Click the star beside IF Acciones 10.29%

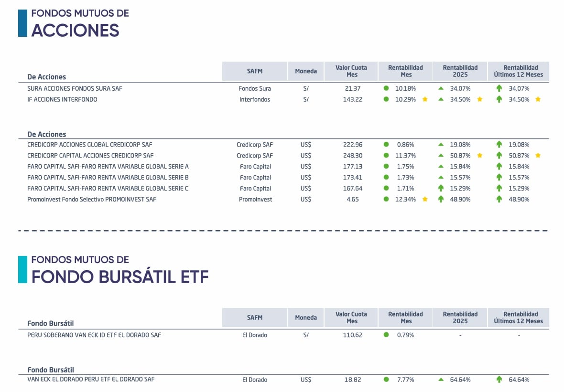(425, 99)
